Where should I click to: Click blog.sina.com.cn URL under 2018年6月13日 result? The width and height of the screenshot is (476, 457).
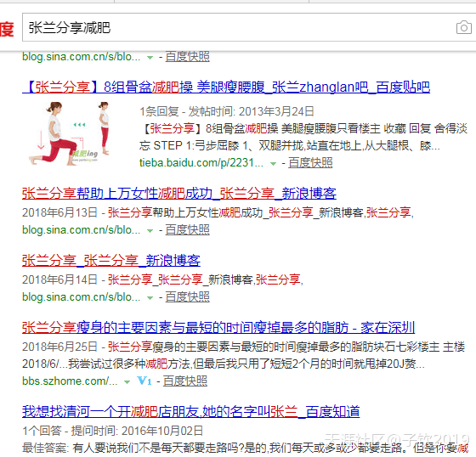tap(81, 230)
